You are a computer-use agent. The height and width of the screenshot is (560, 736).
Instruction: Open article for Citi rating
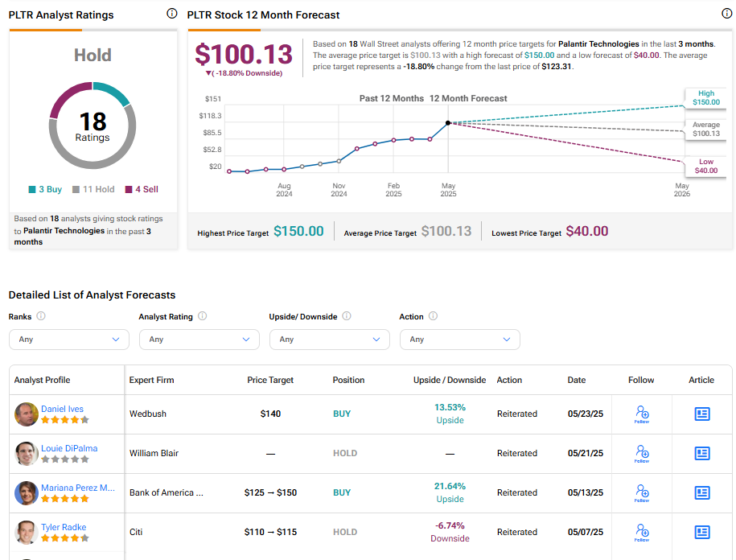click(702, 532)
